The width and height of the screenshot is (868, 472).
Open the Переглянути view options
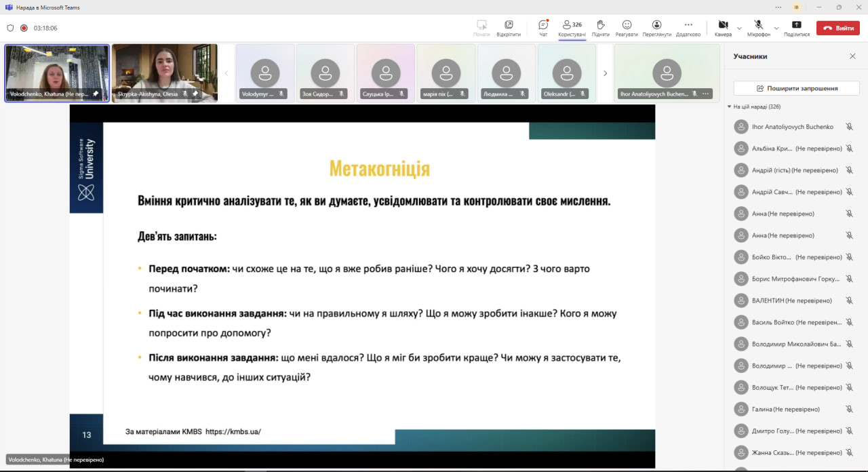(656, 28)
